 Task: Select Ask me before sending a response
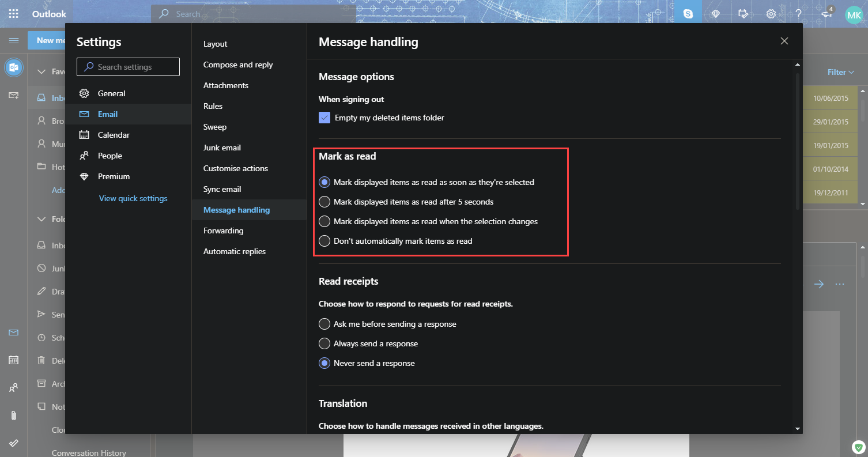[x=324, y=324]
